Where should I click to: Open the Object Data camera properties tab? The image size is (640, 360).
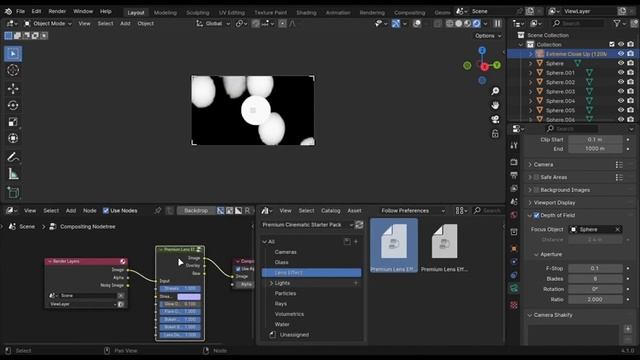514,289
